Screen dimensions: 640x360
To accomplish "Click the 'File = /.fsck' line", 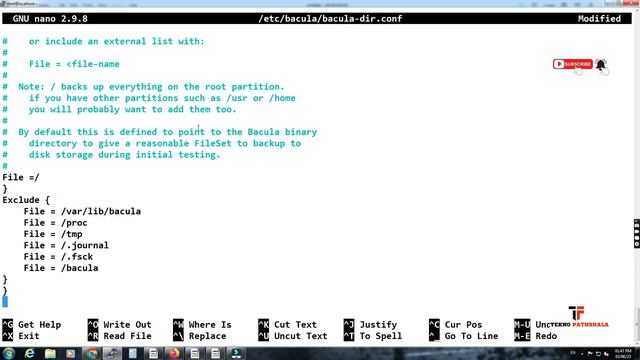I will tap(58, 257).
